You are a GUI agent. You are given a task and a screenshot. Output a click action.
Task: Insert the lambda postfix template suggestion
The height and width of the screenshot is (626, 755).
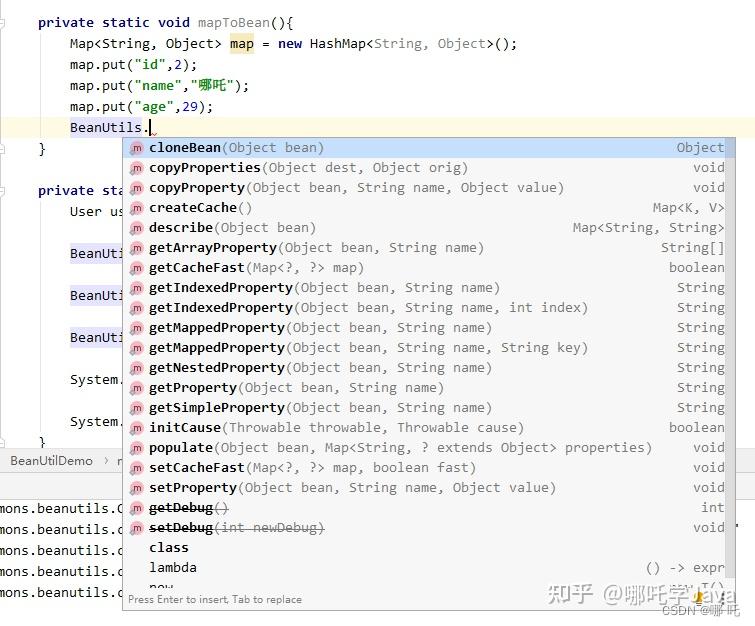click(x=173, y=568)
